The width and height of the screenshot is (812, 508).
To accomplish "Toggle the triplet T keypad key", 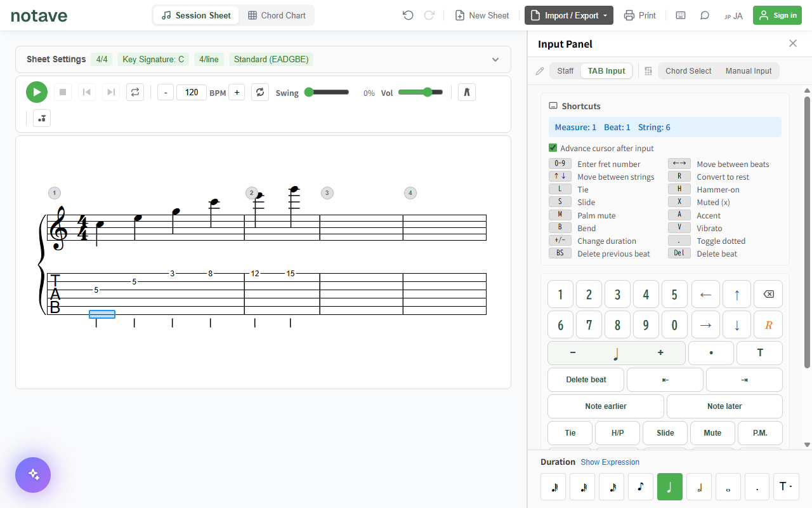I will [760, 353].
